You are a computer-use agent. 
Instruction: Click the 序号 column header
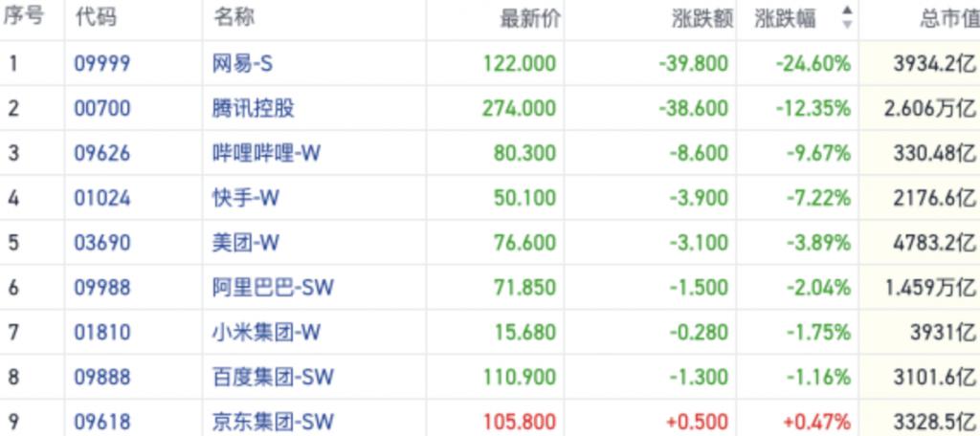coord(25,18)
